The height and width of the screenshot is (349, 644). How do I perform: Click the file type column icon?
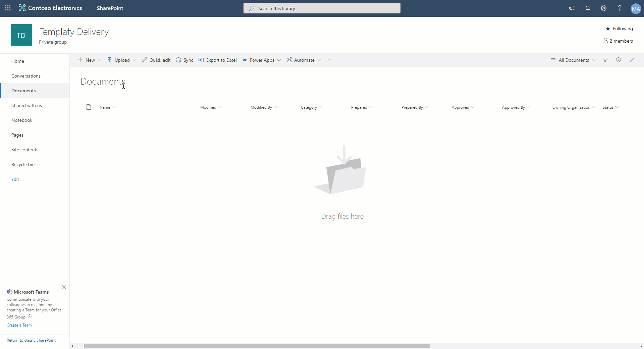click(89, 107)
